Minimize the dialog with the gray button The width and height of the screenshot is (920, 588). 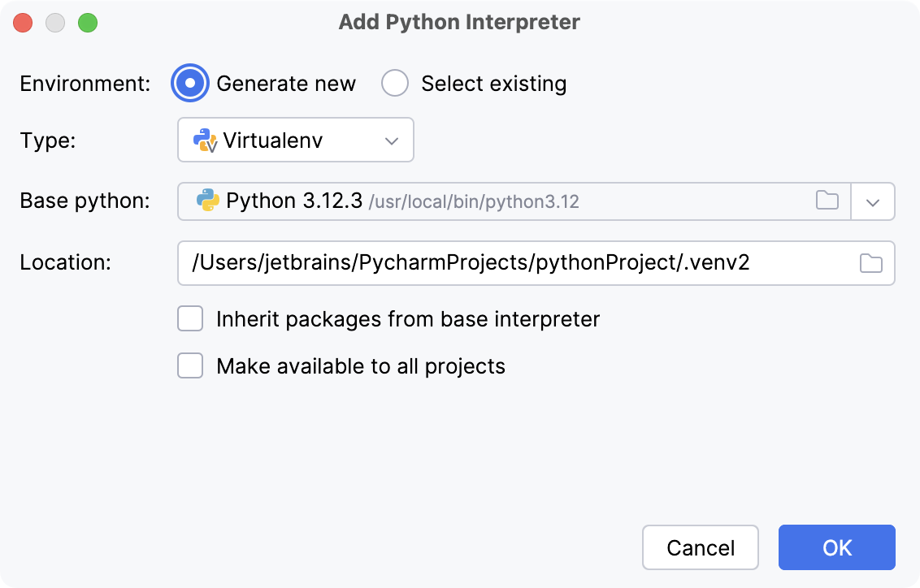[55, 23]
